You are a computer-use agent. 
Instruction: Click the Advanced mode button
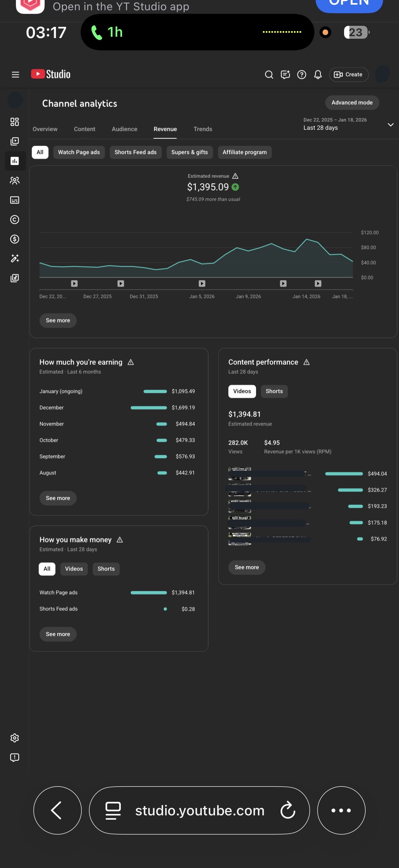pyautogui.click(x=352, y=102)
